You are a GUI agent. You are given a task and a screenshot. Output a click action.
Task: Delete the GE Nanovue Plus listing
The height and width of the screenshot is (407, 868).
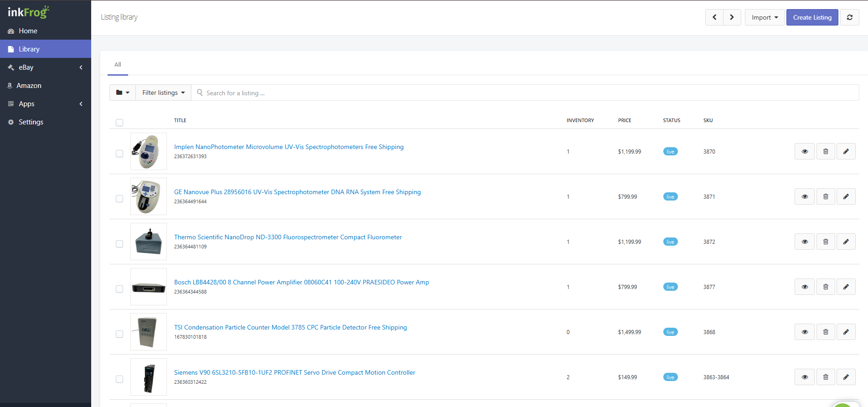[826, 196]
